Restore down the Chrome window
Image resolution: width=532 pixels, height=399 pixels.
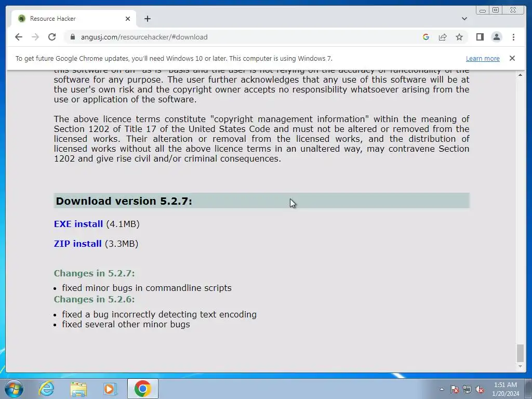click(495, 10)
